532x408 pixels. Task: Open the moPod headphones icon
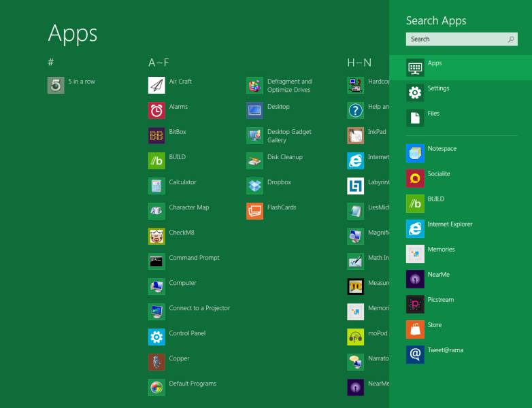pyautogui.click(x=355, y=337)
